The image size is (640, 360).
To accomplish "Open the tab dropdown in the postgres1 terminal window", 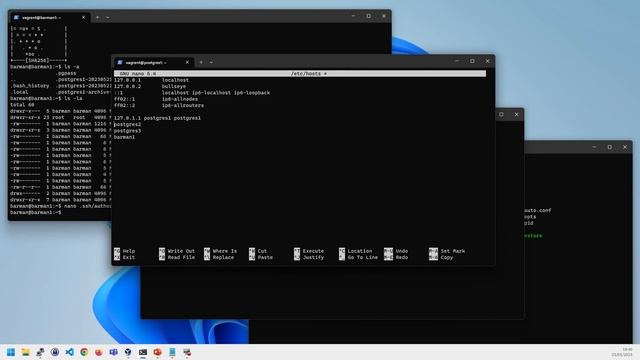I will coord(211,62).
